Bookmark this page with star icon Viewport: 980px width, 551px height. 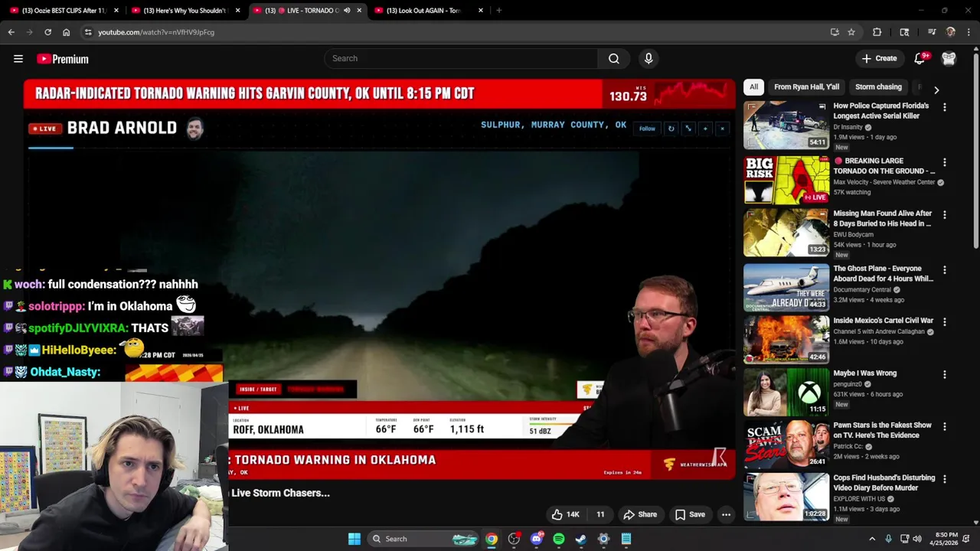[851, 32]
